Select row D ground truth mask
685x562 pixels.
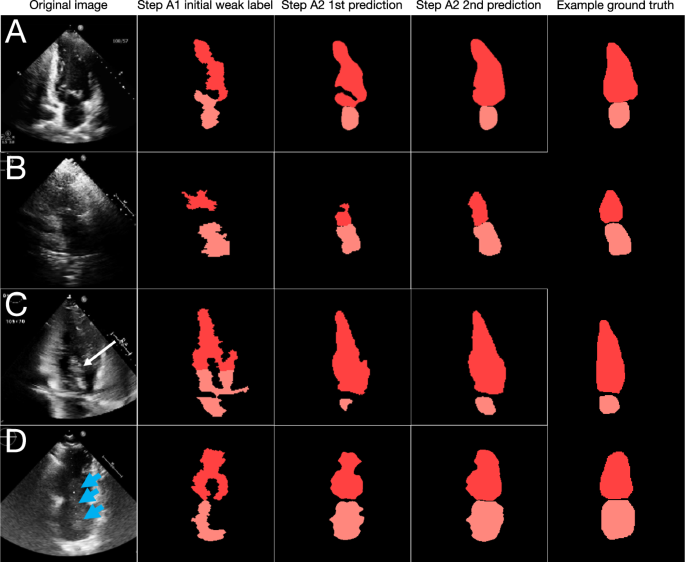[617, 496]
